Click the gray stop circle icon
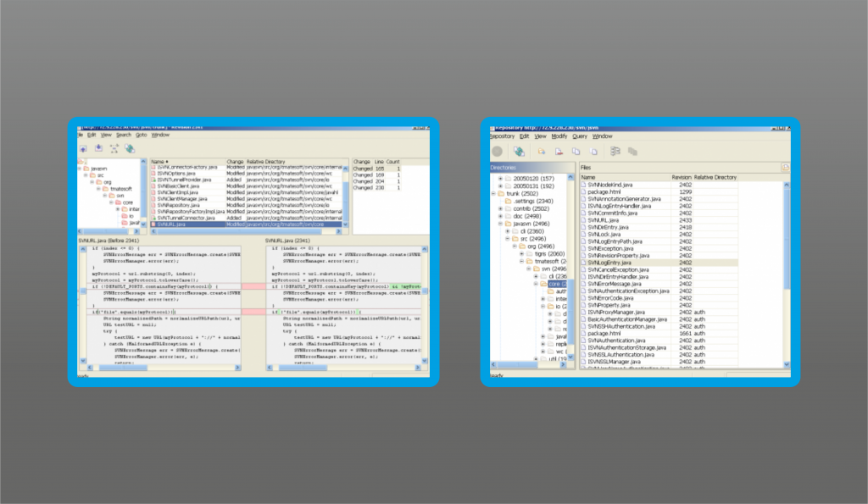 [497, 151]
